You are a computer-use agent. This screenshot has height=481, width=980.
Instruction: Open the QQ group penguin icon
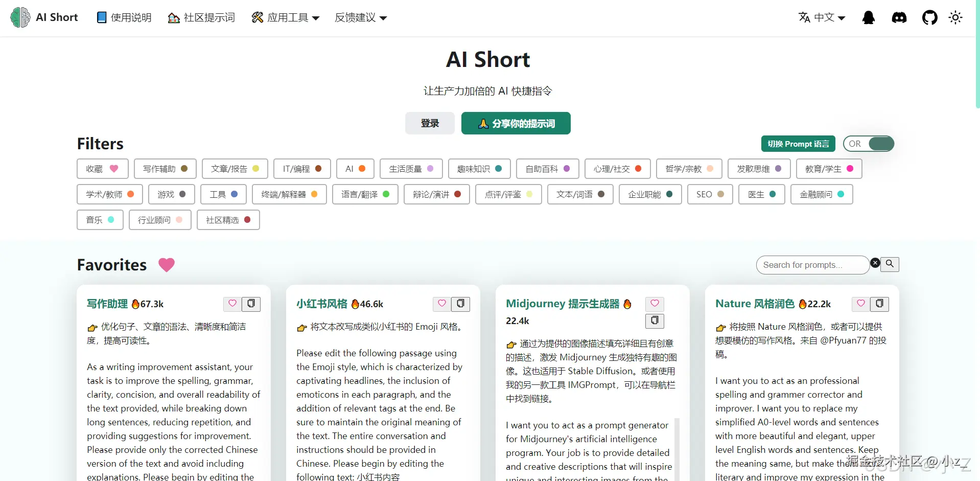[869, 18]
